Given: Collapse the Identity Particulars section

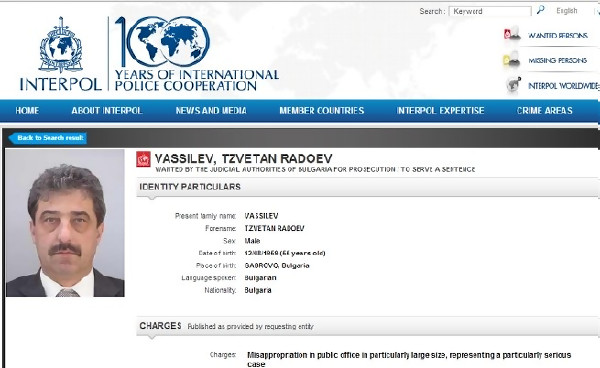Looking at the screenshot, I should click(368, 187).
